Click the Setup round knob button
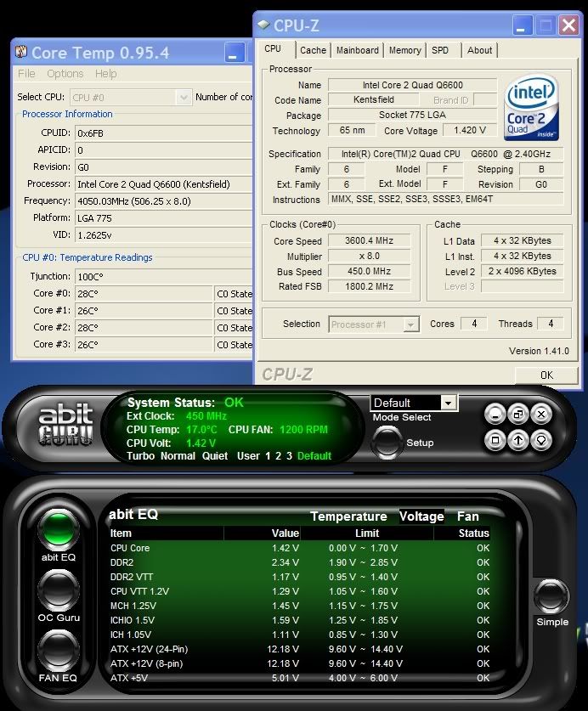Screen dimensions: 588x711 coord(387,443)
